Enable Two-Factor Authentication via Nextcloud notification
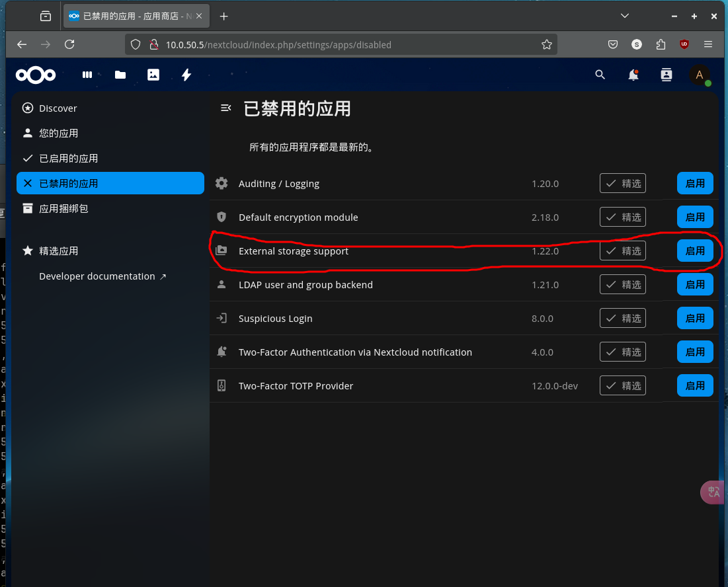Image resolution: width=728 pixels, height=587 pixels. tap(695, 352)
